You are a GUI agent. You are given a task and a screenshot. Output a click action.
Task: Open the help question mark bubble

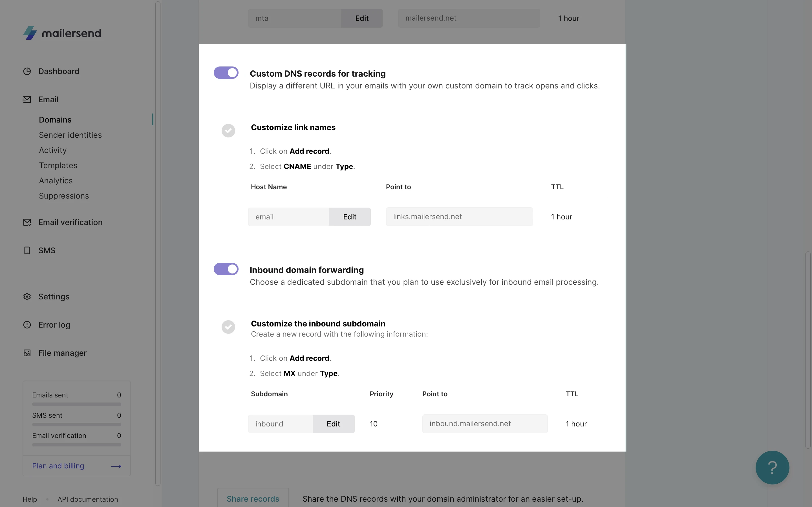pos(772,468)
